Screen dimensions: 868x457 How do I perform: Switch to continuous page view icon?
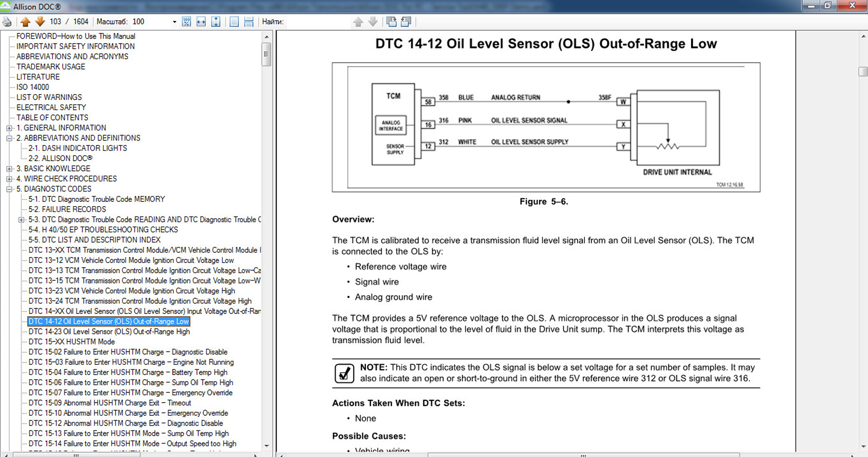[x=249, y=22]
